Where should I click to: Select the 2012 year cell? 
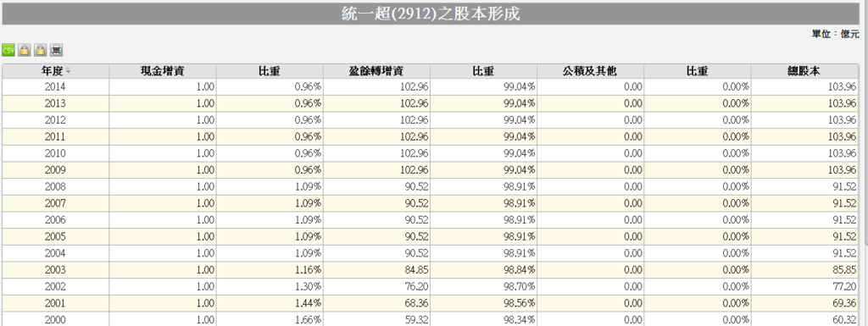coord(55,120)
